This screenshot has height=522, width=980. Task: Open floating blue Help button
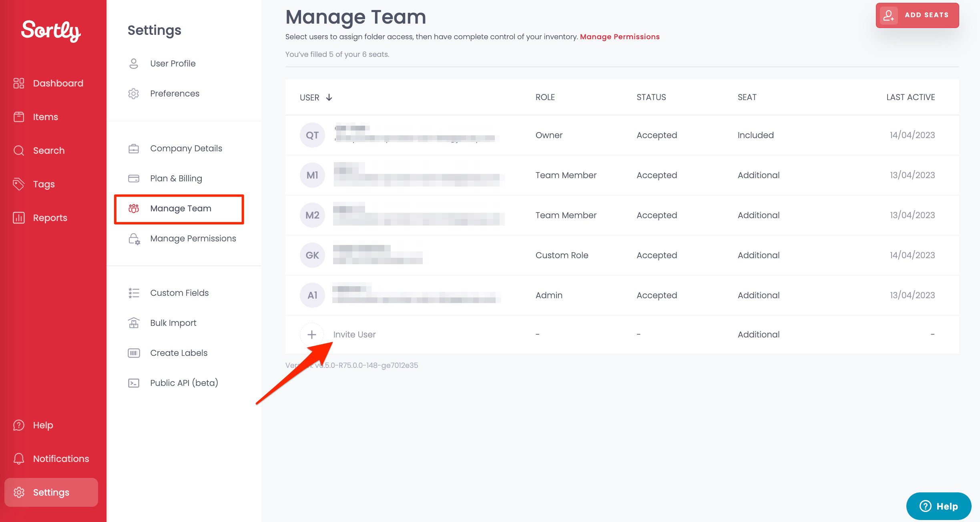pos(938,506)
